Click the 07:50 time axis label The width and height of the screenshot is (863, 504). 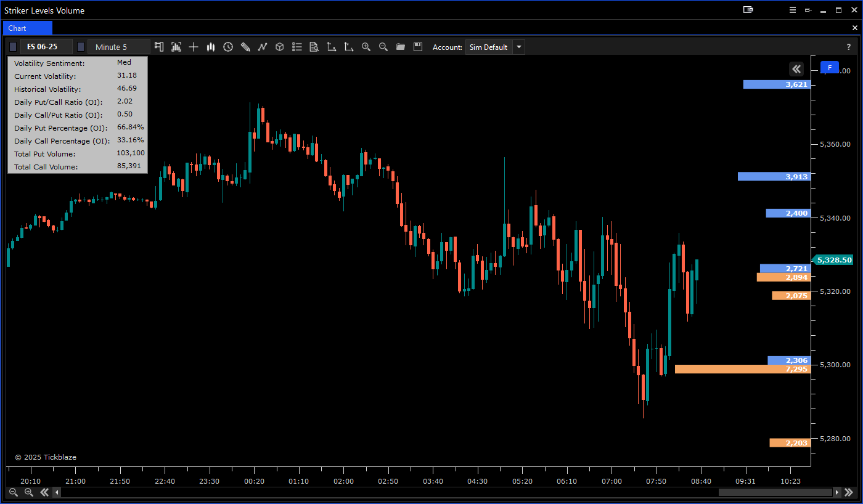(656, 481)
